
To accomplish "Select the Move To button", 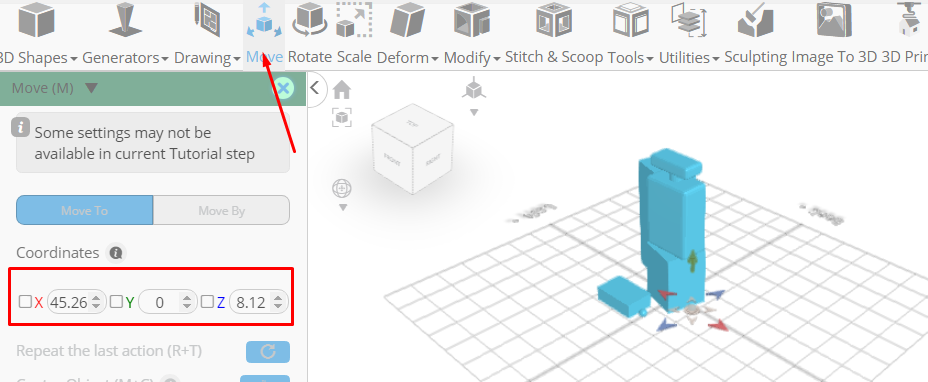I will 85,210.
